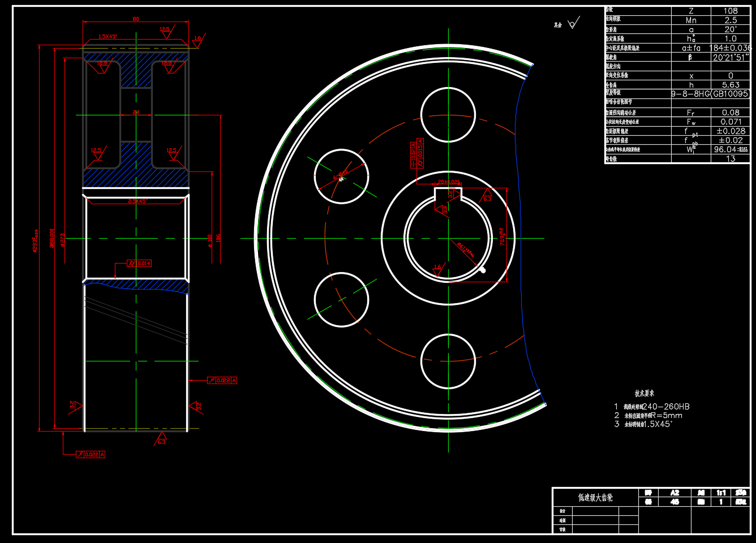This screenshot has height=543, width=756.
Task: Select the 6.3 roughness symbol below the section view
Action: point(161,439)
